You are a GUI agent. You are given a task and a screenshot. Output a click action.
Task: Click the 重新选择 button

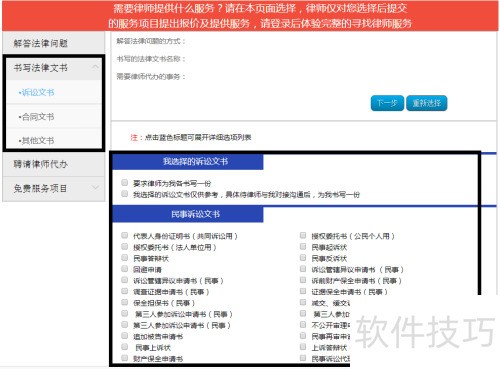[x=427, y=103]
